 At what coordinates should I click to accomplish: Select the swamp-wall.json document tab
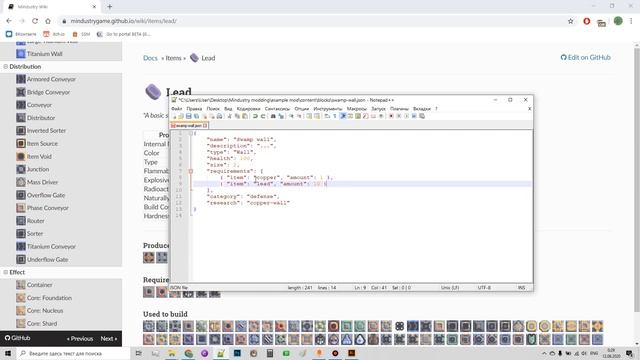(189, 125)
